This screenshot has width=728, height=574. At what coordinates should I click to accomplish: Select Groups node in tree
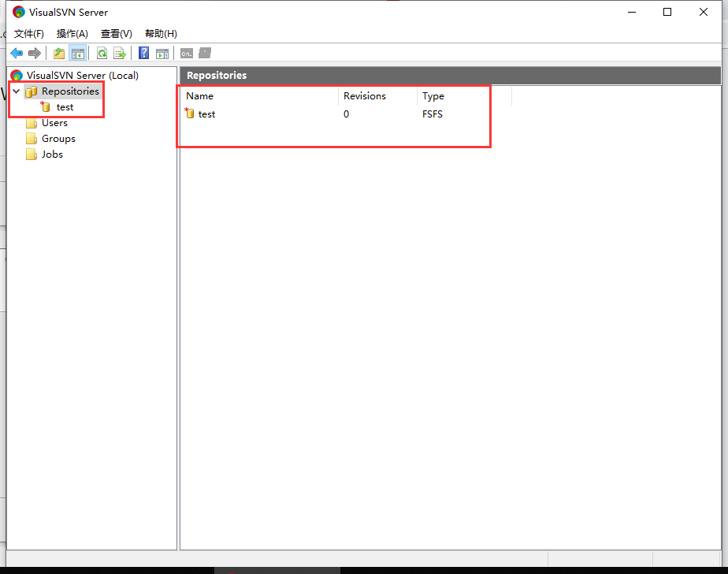point(58,139)
